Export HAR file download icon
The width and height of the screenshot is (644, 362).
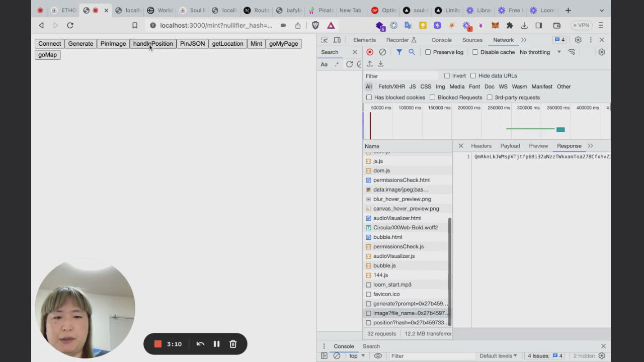click(381, 64)
